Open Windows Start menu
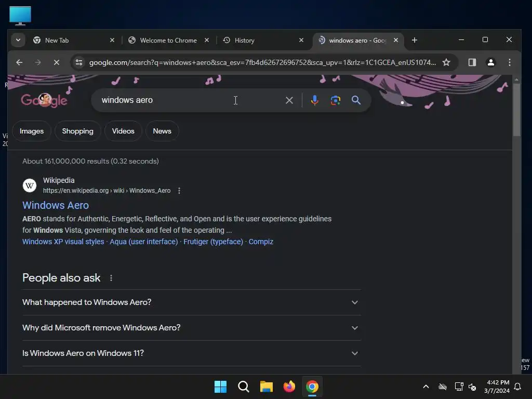Viewport: 532px width, 399px height. pos(220,387)
